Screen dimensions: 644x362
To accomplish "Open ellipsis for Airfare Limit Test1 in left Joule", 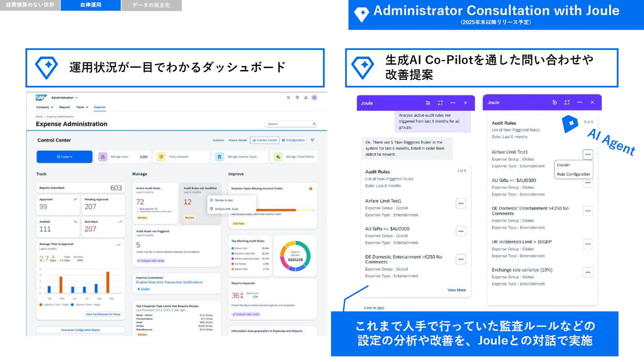I will click(460, 203).
